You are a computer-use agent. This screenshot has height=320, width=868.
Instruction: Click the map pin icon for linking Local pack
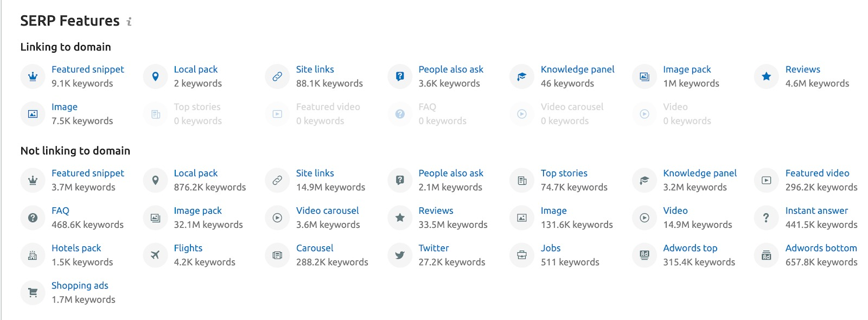click(x=155, y=76)
